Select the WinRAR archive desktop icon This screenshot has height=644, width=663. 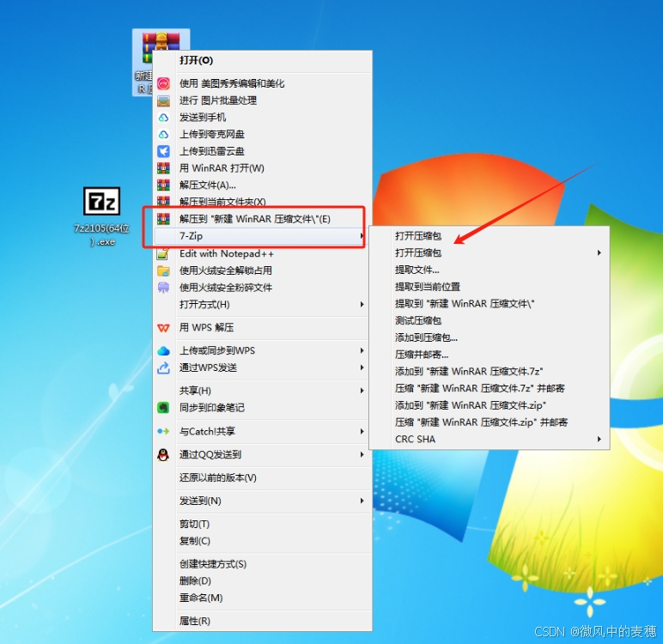[161, 62]
